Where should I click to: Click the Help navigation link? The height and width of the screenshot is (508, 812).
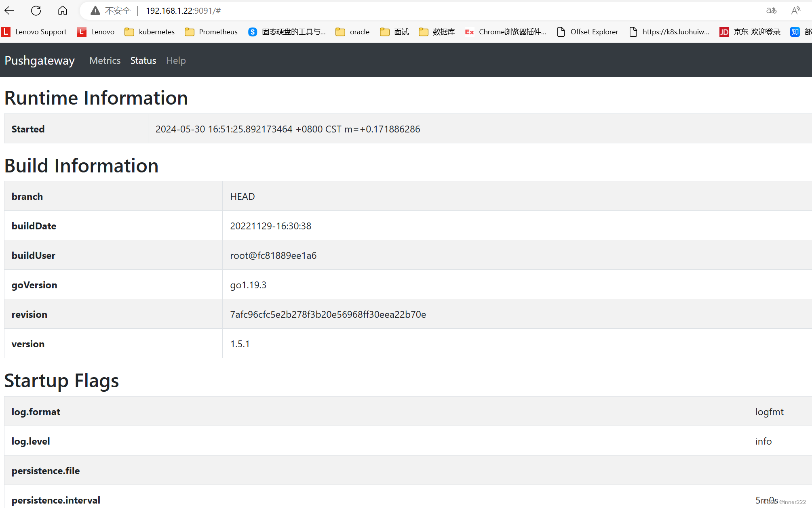point(176,60)
